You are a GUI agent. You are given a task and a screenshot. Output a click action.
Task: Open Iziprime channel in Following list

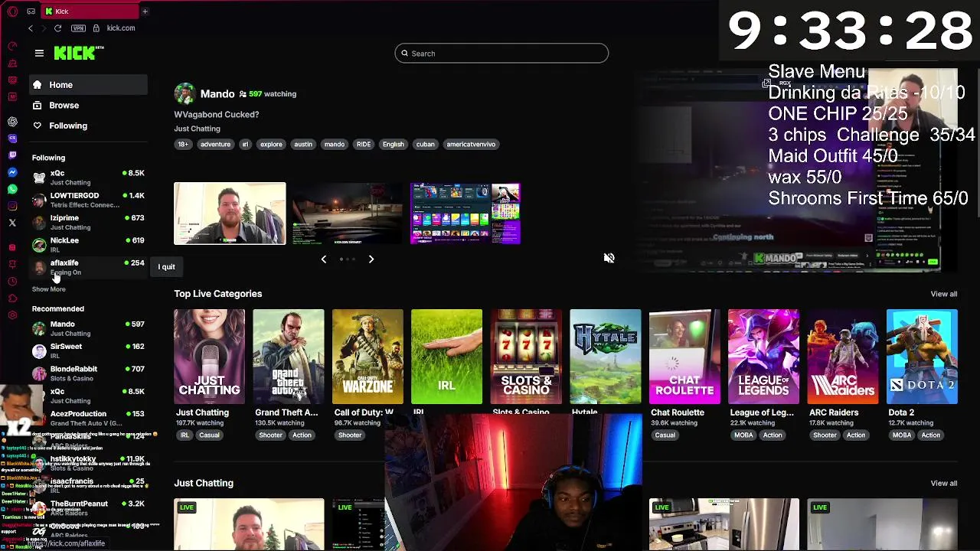click(88, 222)
